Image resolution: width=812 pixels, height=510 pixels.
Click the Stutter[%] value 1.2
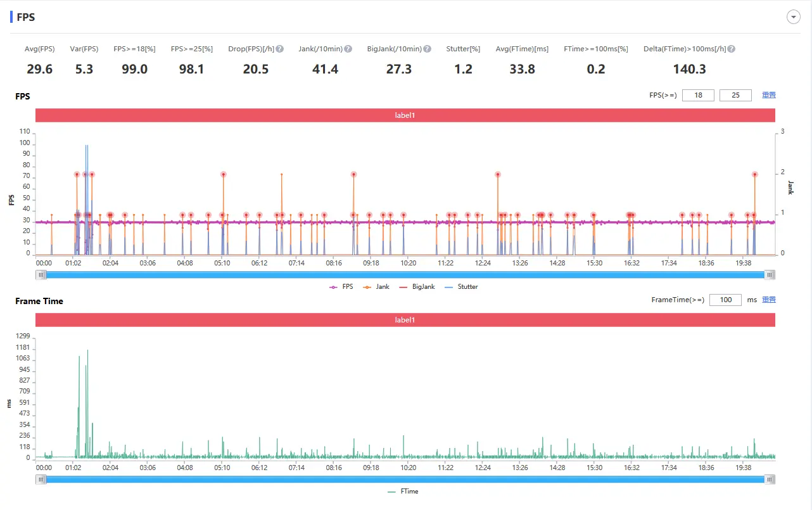463,69
